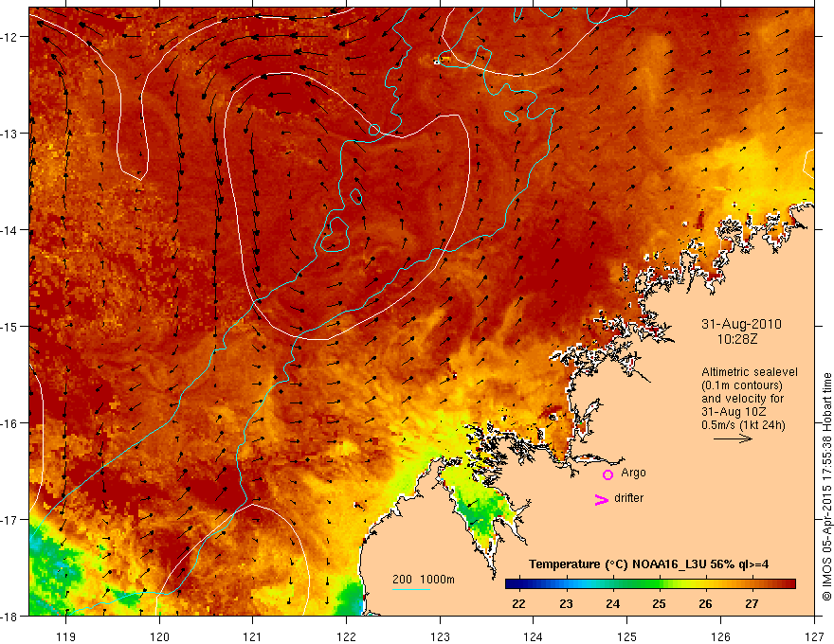Click the '200 1000m' depth contour label

click(x=424, y=580)
